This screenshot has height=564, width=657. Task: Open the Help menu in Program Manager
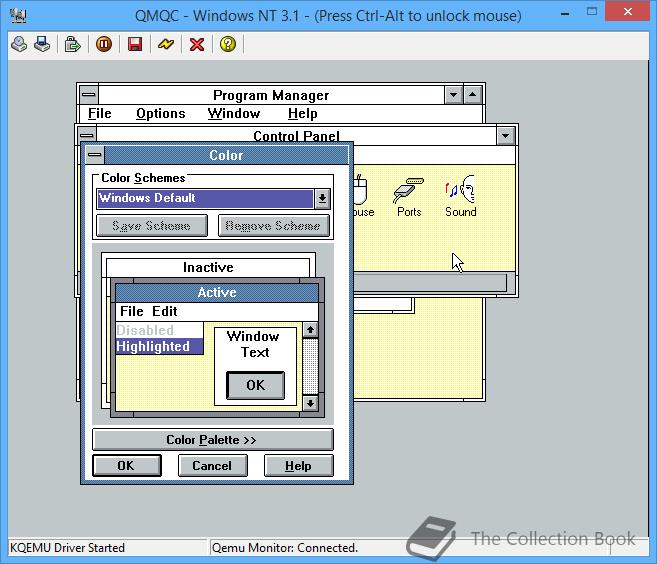click(x=303, y=114)
